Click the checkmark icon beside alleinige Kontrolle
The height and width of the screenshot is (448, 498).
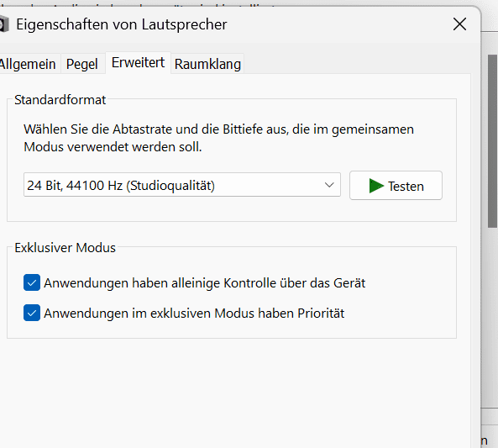32,282
